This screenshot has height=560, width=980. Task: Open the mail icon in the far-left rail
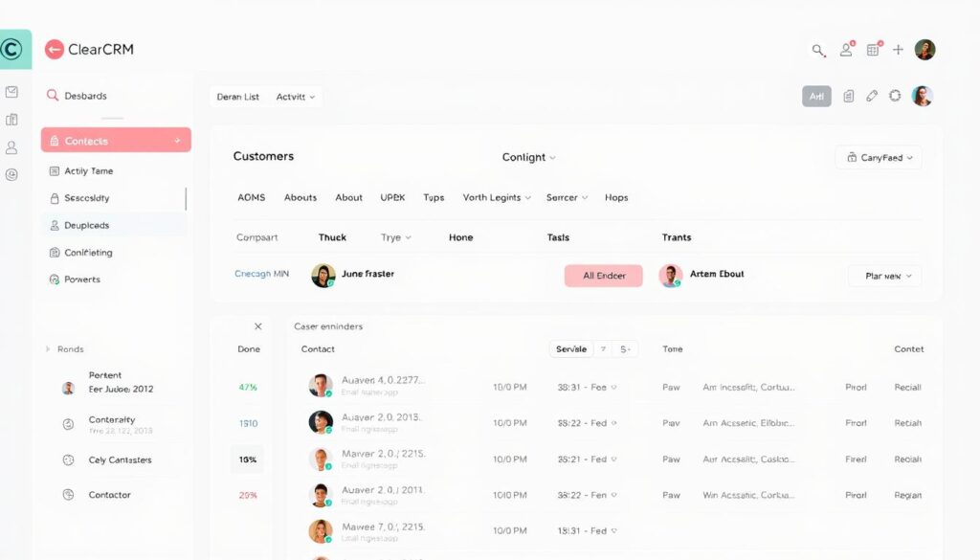pos(12,92)
